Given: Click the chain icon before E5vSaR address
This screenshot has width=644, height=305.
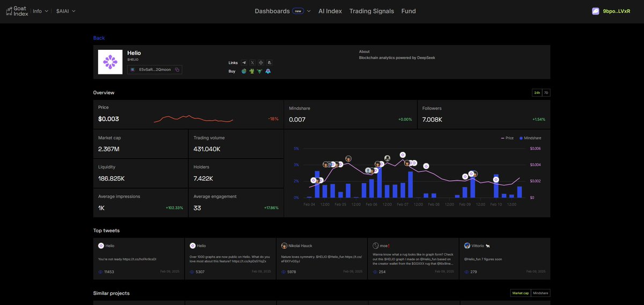Looking at the screenshot, I should [133, 70].
